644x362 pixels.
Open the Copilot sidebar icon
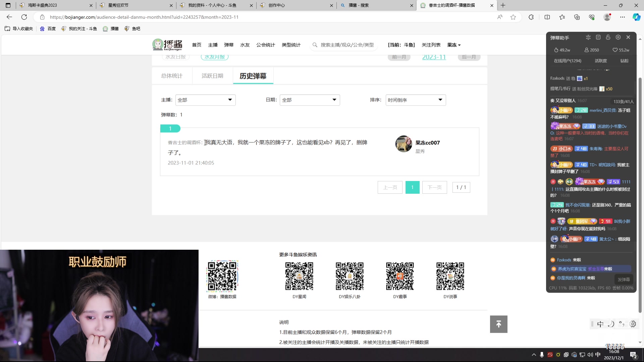tap(636, 17)
